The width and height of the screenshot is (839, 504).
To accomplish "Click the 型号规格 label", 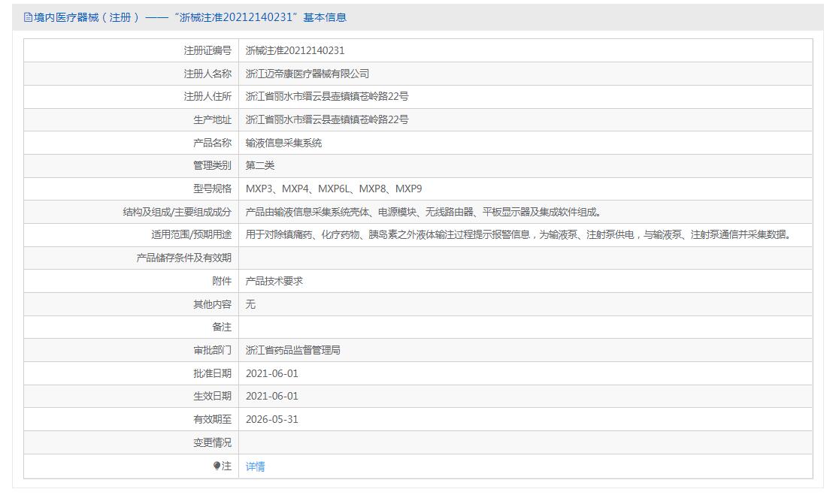I will coord(213,189).
